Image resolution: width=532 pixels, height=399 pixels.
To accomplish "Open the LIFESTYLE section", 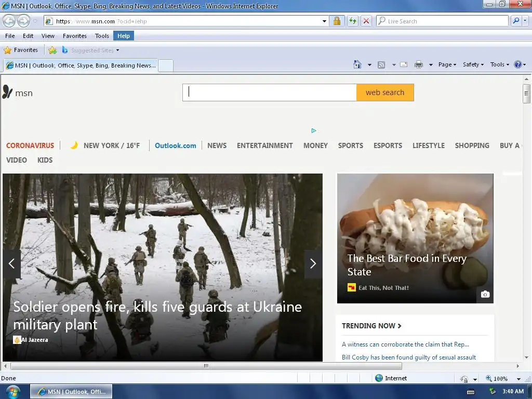I will click(x=429, y=145).
